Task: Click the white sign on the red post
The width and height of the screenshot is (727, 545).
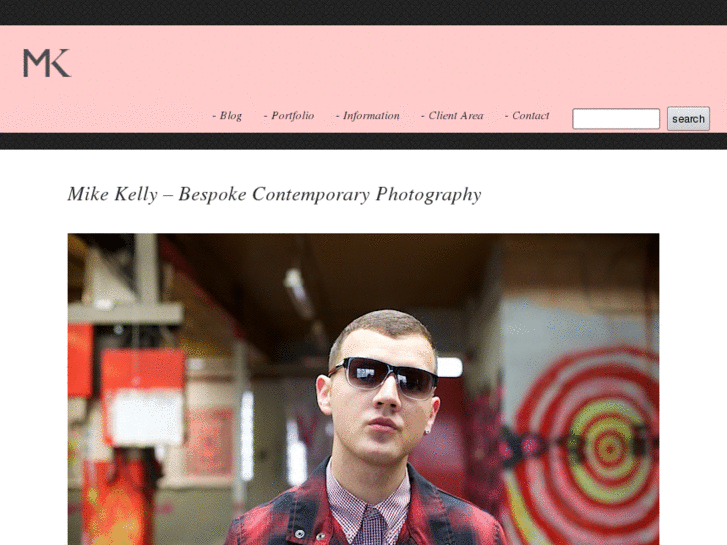Action: click(x=147, y=417)
